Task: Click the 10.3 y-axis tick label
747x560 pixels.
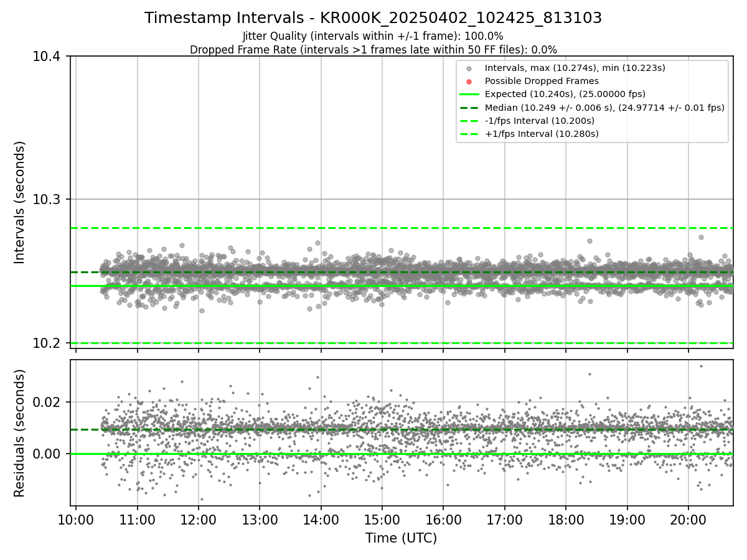Action: [47, 200]
